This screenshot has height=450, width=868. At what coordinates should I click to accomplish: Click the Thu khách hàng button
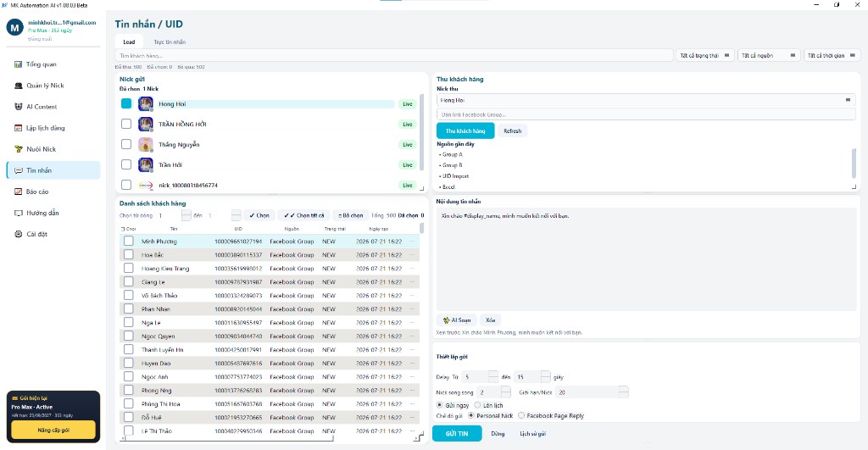465,131
